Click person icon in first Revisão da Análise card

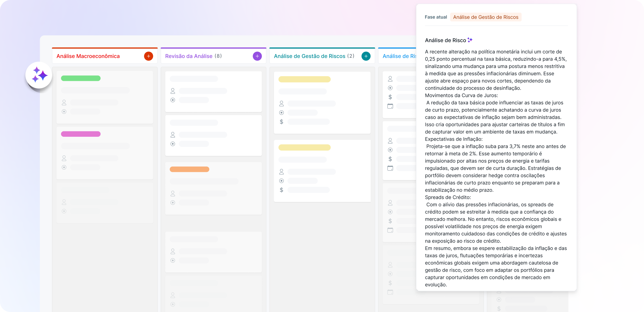pos(173,91)
